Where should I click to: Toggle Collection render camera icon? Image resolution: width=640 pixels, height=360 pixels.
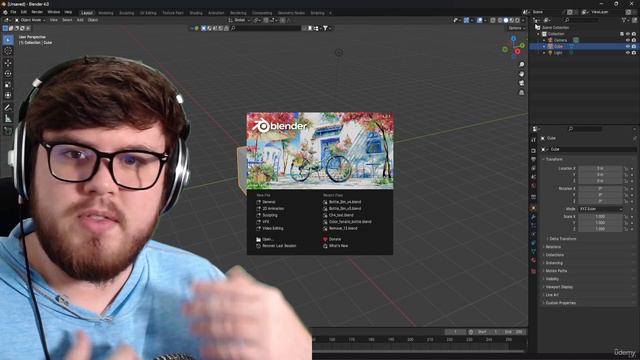(x=634, y=34)
